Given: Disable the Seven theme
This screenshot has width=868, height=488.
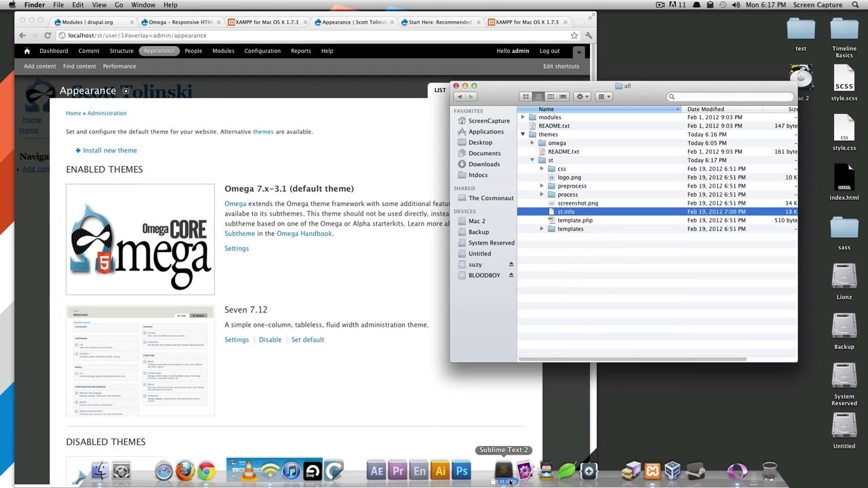Looking at the screenshot, I should click(270, 340).
